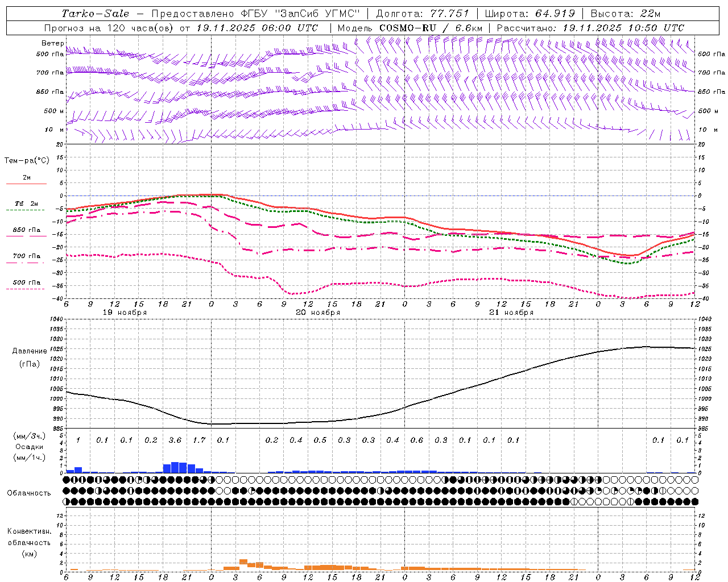Screen dimensions: 728x582
Task: Click the 'Тем-ра(°C)' temperature panel label
Action: pyautogui.click(x=27, y=161)
